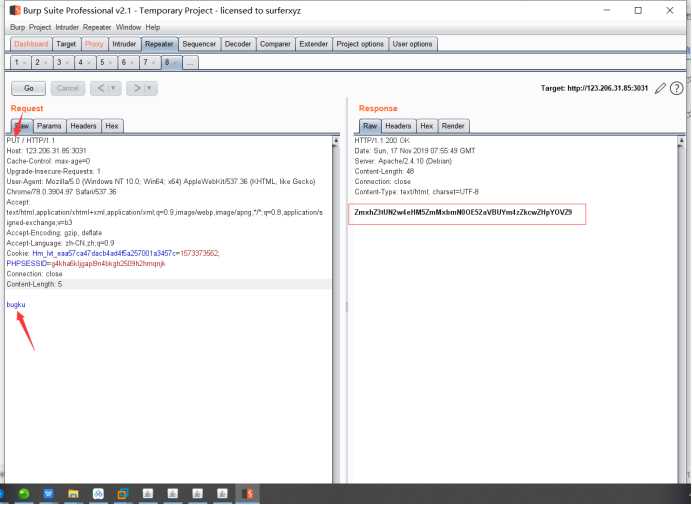Open the Burp menu
Image resolution: width=692 pixels, height=505 pixels.
17,27
